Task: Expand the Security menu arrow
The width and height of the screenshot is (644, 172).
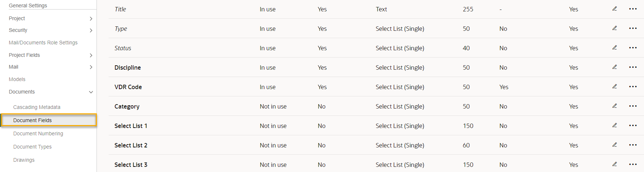Action: click(91, 30)
